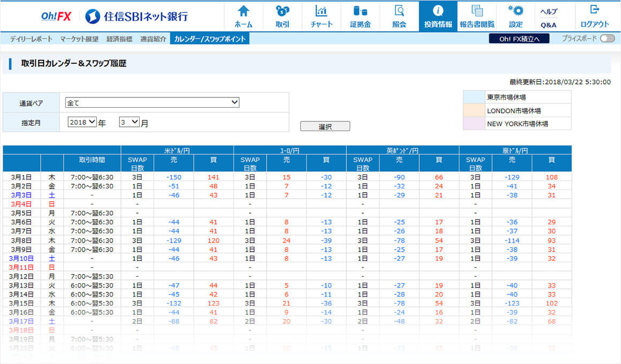This screenshot has height=364, width=621.
Task: Switch to マーケット展望 tab
Action: [x=79, y=39]
